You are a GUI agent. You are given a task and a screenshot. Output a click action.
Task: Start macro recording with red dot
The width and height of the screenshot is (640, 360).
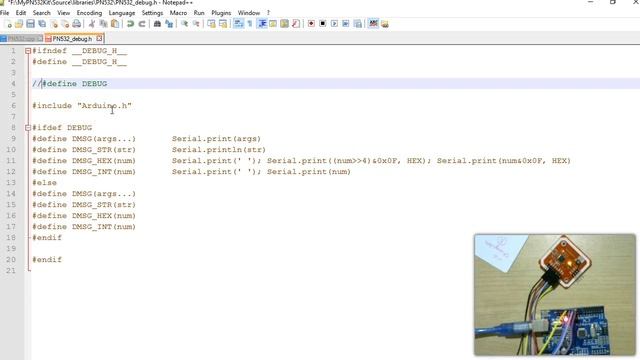[311, 24]
